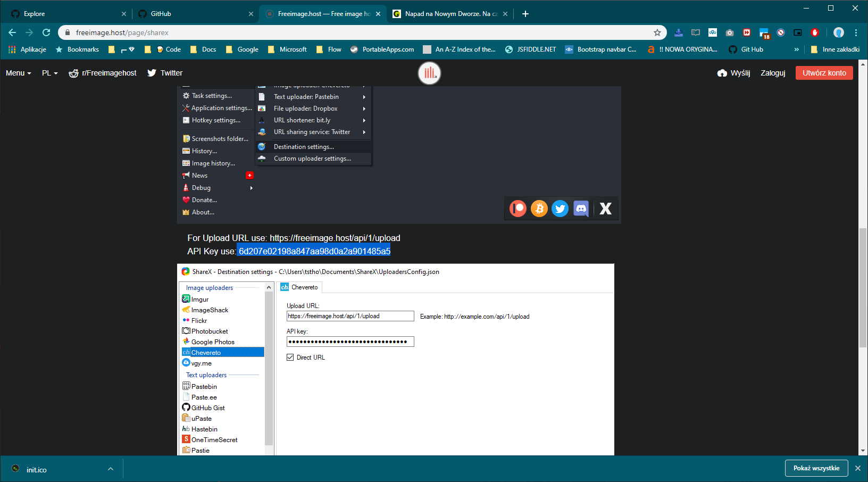Click the page vertical scrollbar
This screenshot has height=482, width=868.
[x=863, y=288]
